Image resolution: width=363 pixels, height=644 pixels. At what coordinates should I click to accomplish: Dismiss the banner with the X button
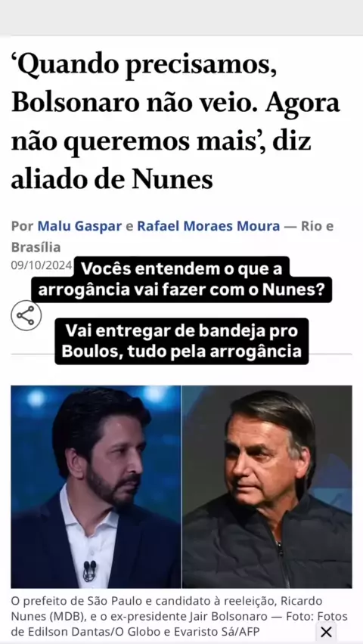point(326,632)
